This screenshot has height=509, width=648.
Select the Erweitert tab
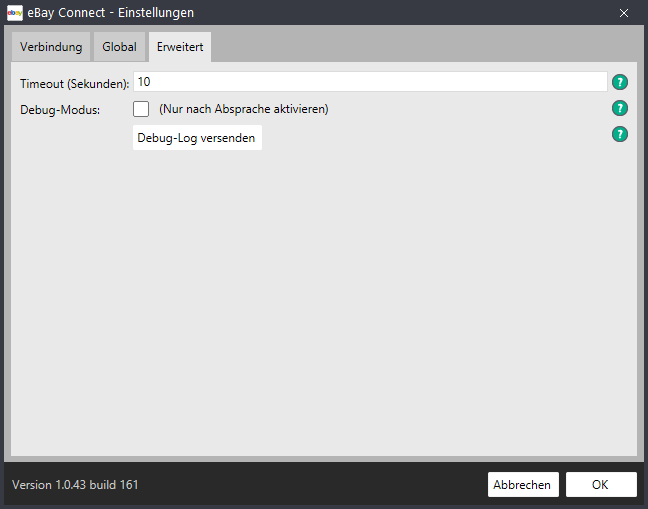(180, 47)
